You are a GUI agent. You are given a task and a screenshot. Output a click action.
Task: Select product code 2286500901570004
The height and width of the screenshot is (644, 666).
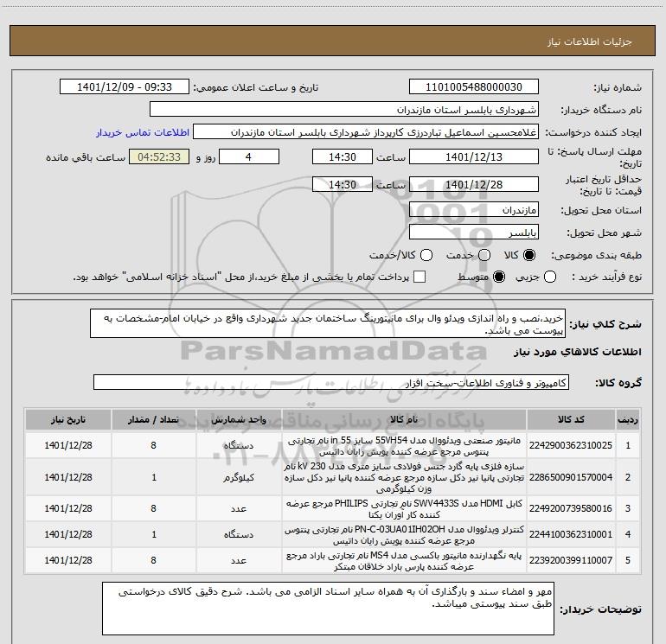point(571,477)
